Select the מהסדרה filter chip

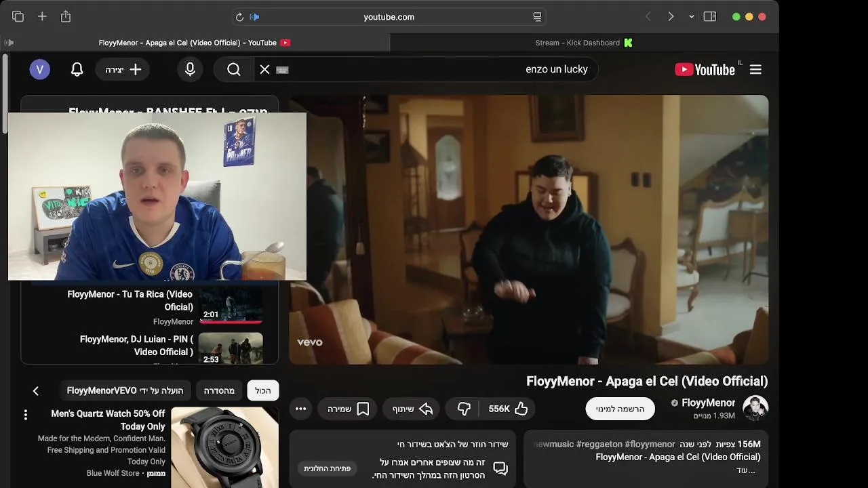(219, 390)
